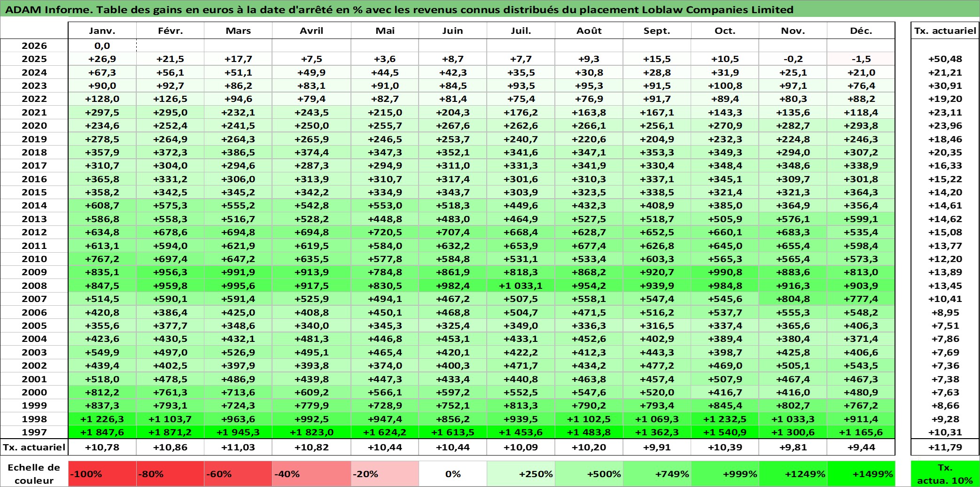Click the 'Déc.' column header
The height and width of the screenshot is (487, 980).
point(861,31)
